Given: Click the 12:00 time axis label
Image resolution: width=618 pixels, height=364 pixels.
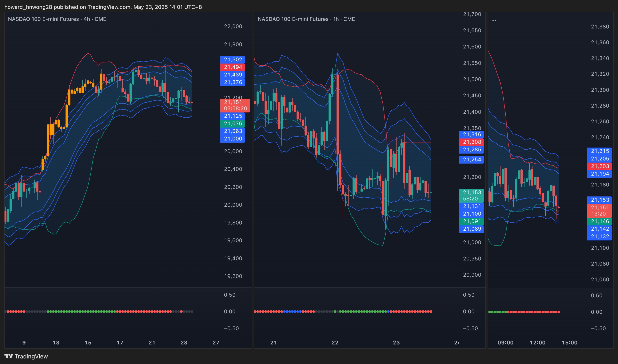Looking at the screenshot, I should point(537,343).
